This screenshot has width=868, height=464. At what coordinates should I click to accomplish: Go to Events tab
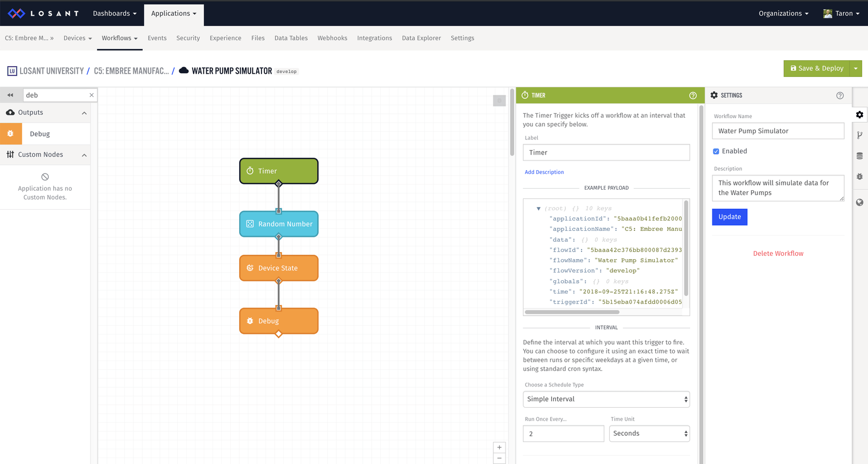tap(157, 38)
